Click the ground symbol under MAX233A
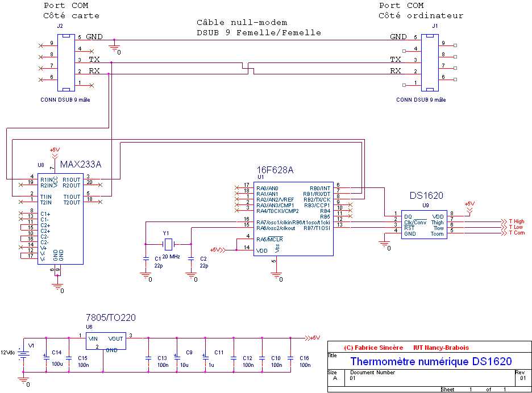532x393 pixels. click(57, 288)
